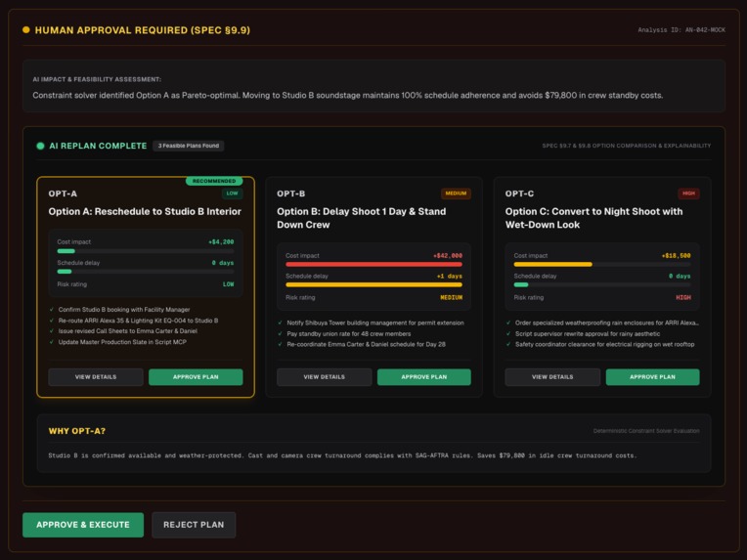Click OPT-B yellow schedule delay bar
The height and width of the screenshot is (560, 747).
pos(373,284)
